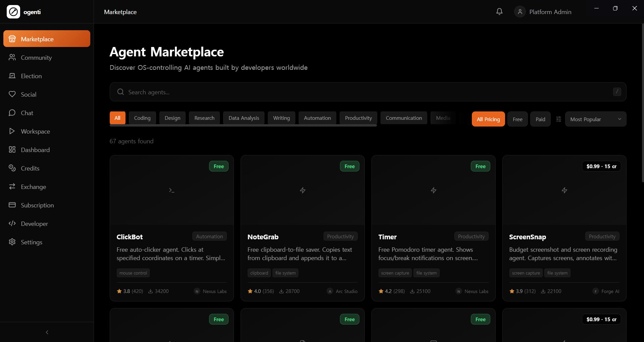Screen dimensions: 644x342
Task: Enable the Paid pricing filter
Action: tap(540, 119)
